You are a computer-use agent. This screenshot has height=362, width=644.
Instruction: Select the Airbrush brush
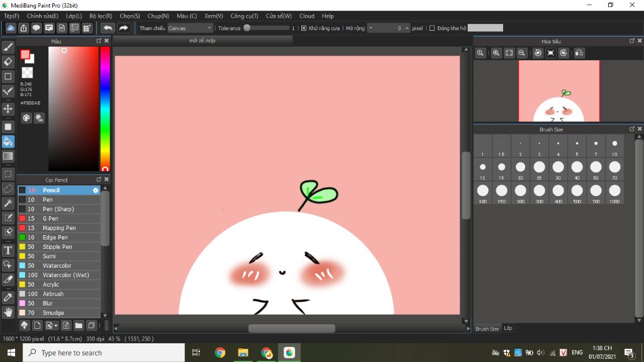[58, 294]
